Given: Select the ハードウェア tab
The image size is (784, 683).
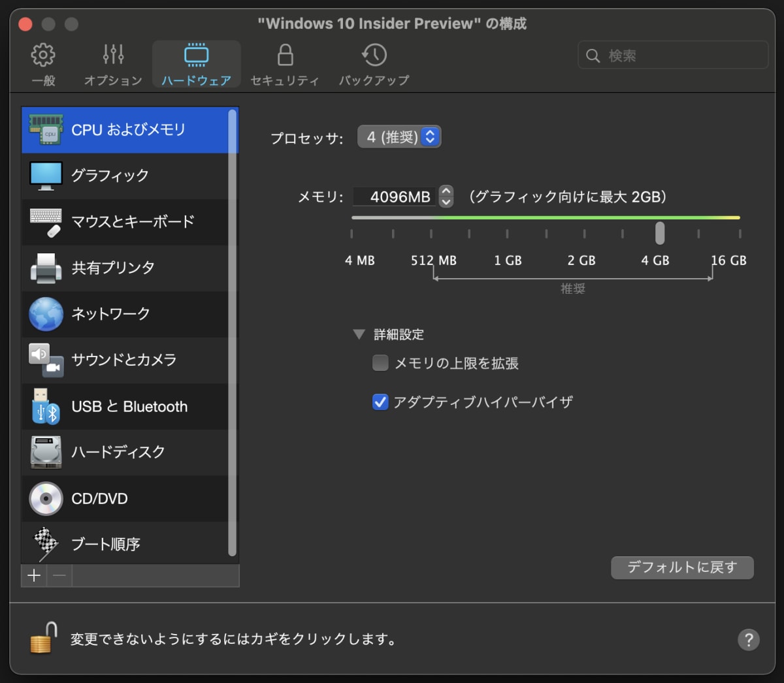Looking at the screenshot, I should pyautogui.click(x=197, y=64).
